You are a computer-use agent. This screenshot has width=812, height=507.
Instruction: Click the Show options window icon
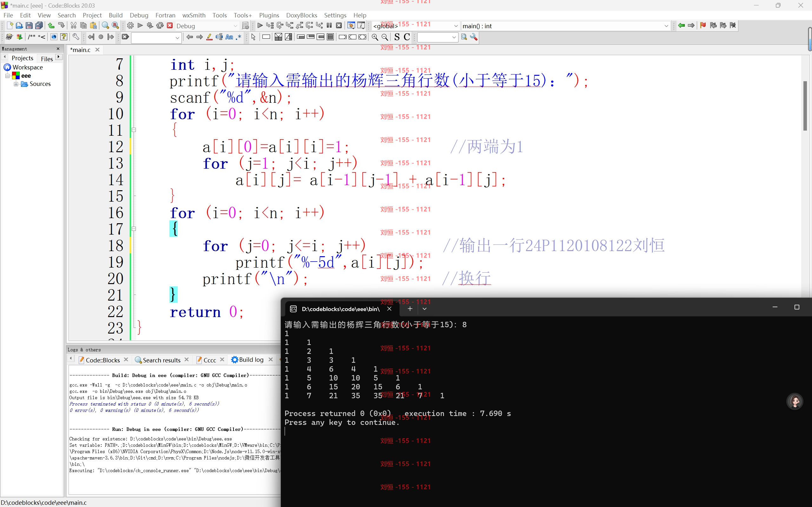(474, 37)
